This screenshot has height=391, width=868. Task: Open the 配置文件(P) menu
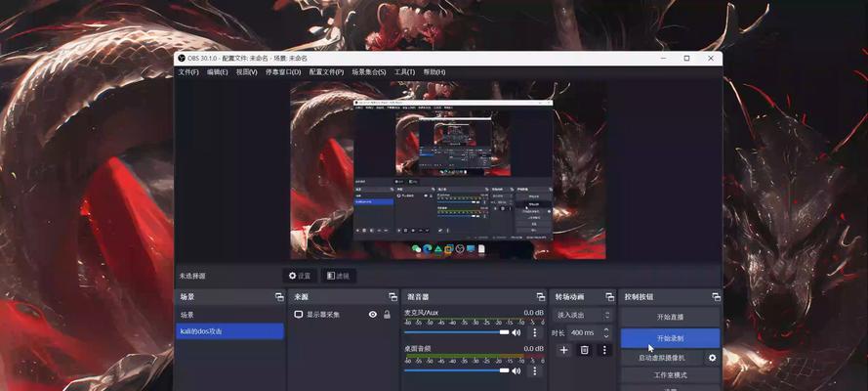[326, 72]
